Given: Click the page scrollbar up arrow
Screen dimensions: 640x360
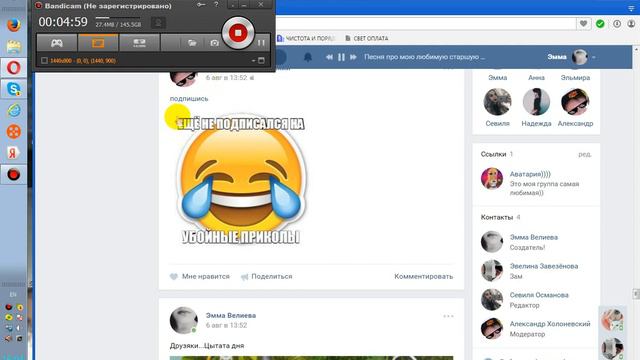Looking at the screenshot, I should (636, 49).
